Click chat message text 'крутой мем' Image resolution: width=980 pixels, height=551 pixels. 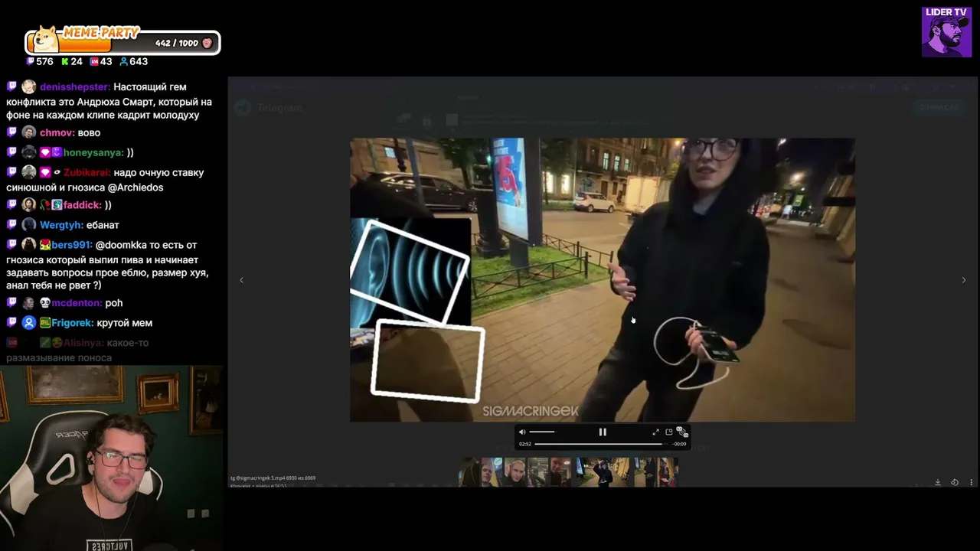(124, 323)
